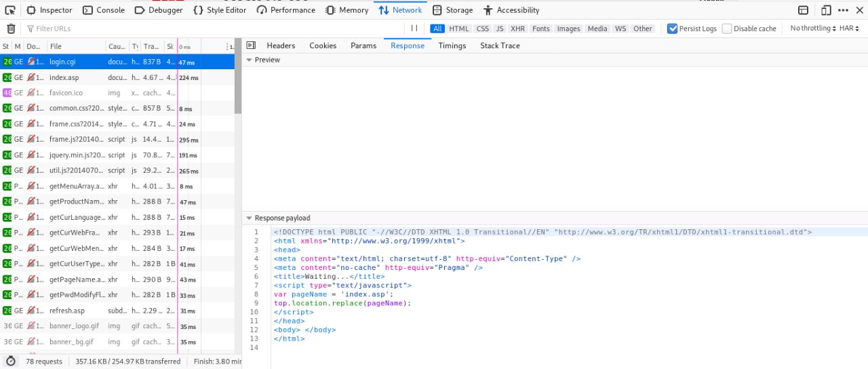The height and width of the screenshot is (369, 868).
Task: Sort by the File column header
Action: (77, 46)
